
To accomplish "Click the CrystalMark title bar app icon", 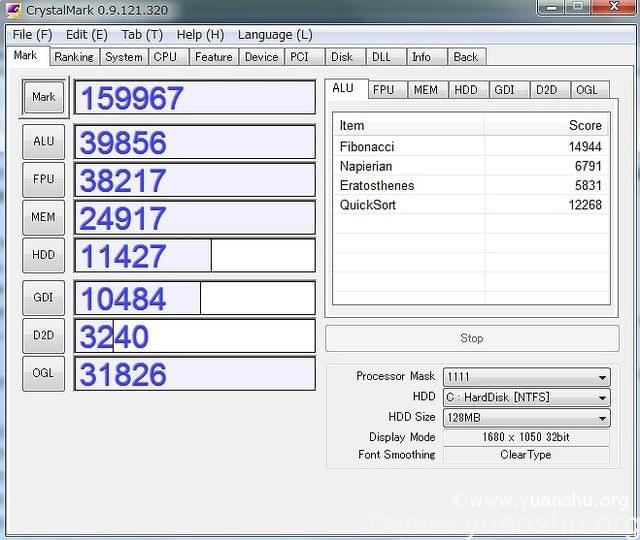I will 13,9.
